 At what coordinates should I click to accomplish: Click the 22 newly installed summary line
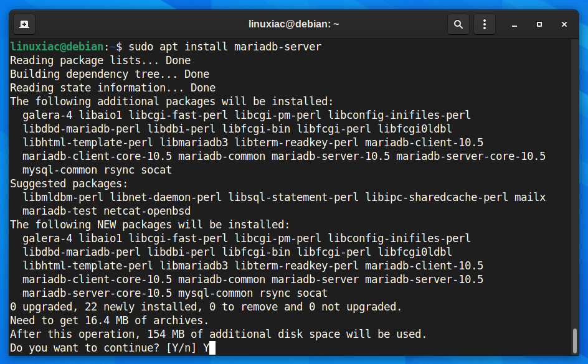tap(206, 307)
